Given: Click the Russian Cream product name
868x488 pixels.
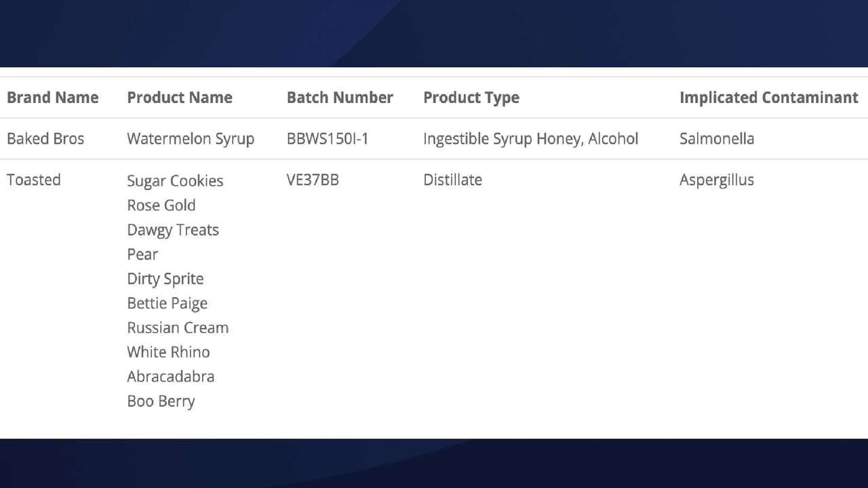Looking at the screenshot, I should point(178,327).
